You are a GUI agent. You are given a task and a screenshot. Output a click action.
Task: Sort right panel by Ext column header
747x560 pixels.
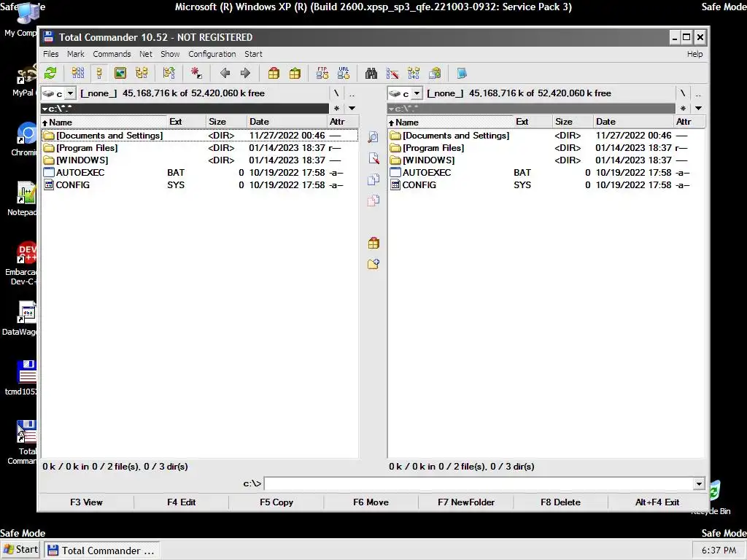(x=533, y=122)
